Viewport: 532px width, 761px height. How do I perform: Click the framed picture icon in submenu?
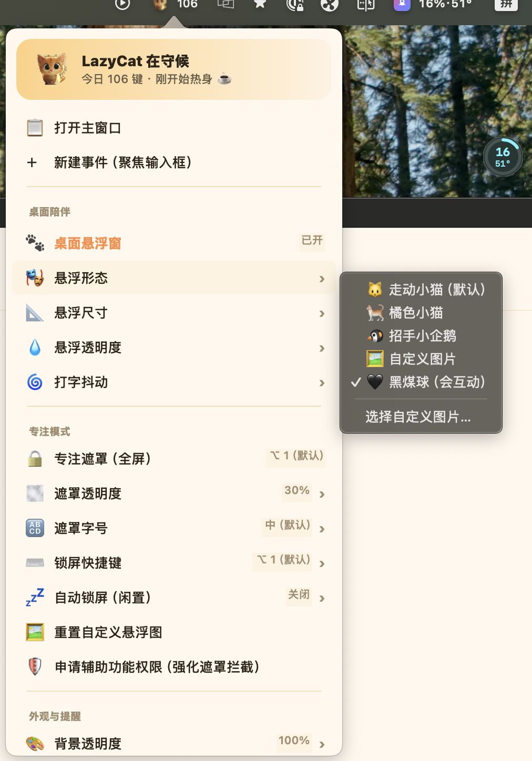click(x=375, y=359)
